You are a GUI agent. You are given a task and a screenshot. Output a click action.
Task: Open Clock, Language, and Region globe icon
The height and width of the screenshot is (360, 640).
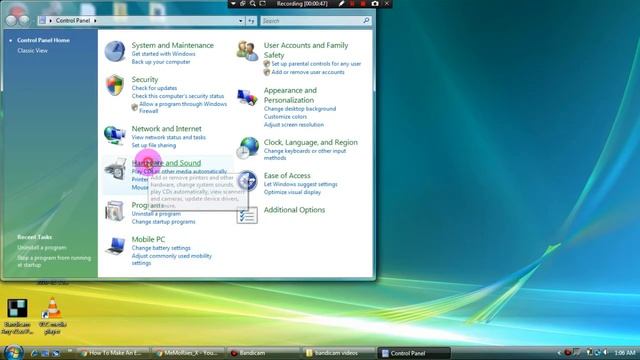(x=247, y=148)
